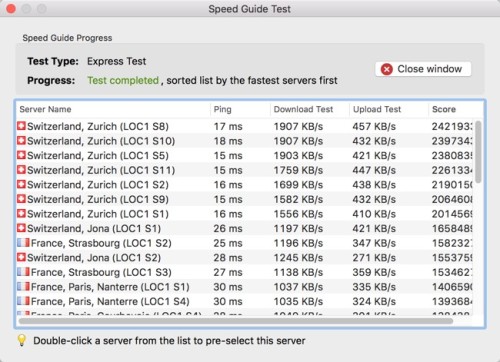Click the 359 KB/s upload value
Viewport: 500px width, 362px height.
(374, 273)
